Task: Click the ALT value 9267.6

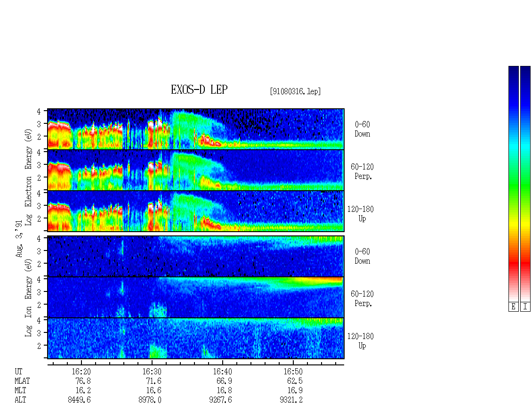Action: 220,400
